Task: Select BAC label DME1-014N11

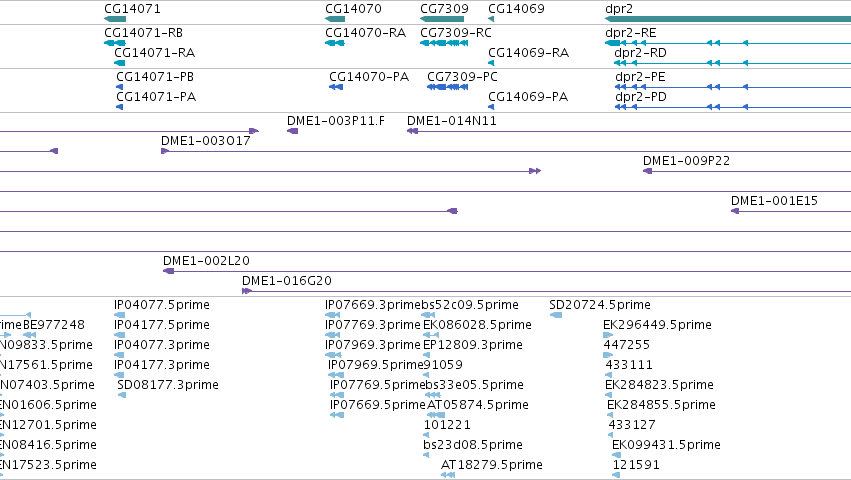Action: point(452,121)
